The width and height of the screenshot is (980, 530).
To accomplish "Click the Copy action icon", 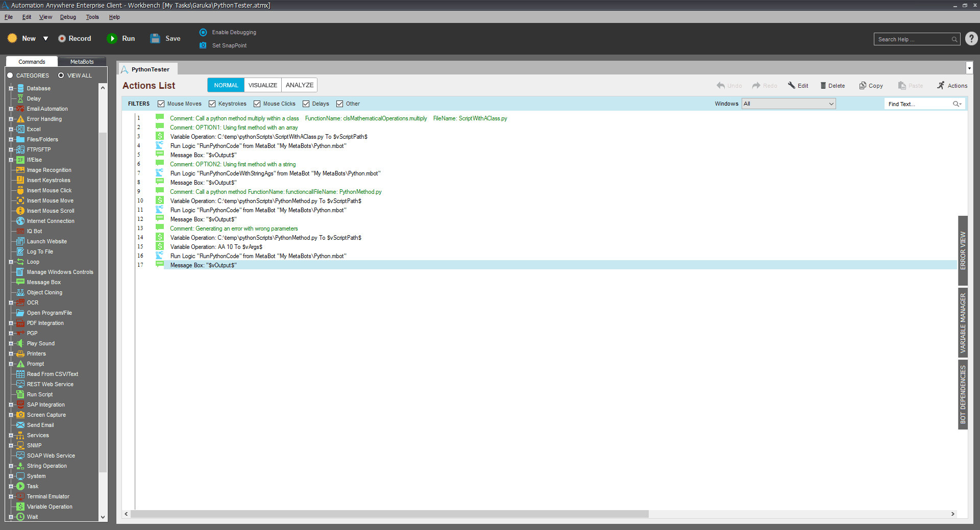I will pos(863,86).
